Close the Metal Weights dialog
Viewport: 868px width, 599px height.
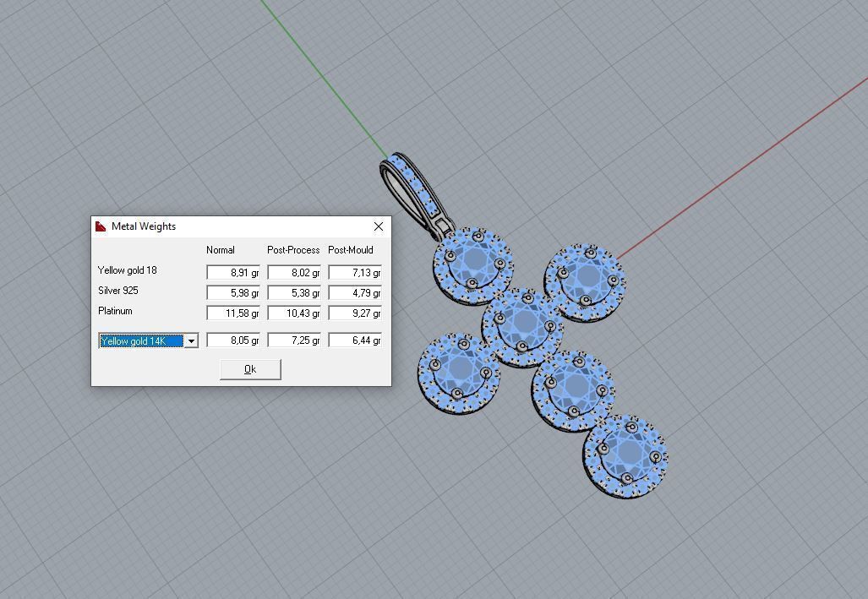pos(379,226)
